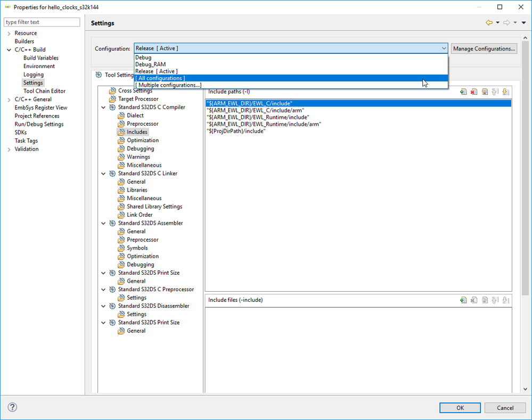Collapse the Configuration combo box
Screen dimensions: 532x420
444,48
